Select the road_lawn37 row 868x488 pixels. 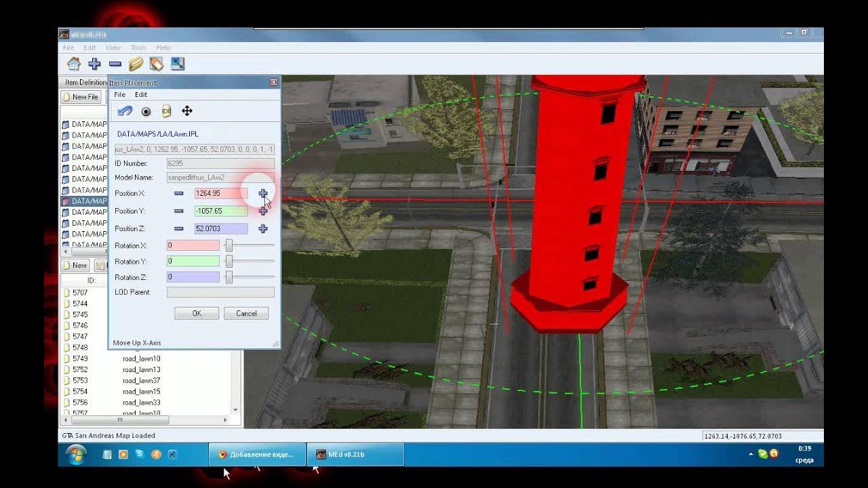point(141,380)
